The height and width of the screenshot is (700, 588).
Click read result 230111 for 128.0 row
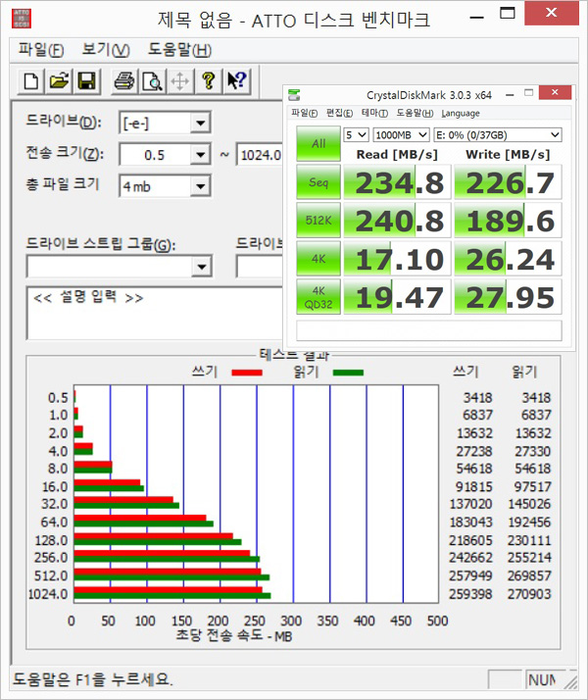(x=529, y=540)
